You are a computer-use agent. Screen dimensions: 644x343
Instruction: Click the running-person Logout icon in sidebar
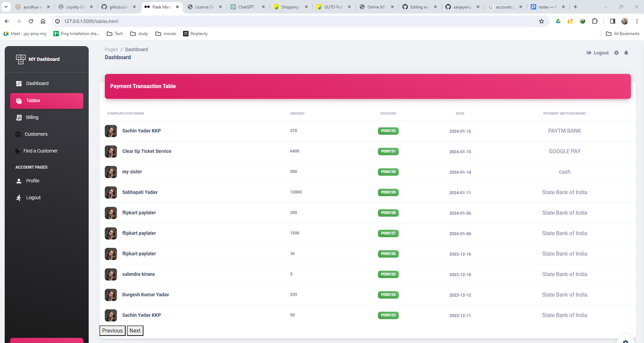tap(19, 198)
